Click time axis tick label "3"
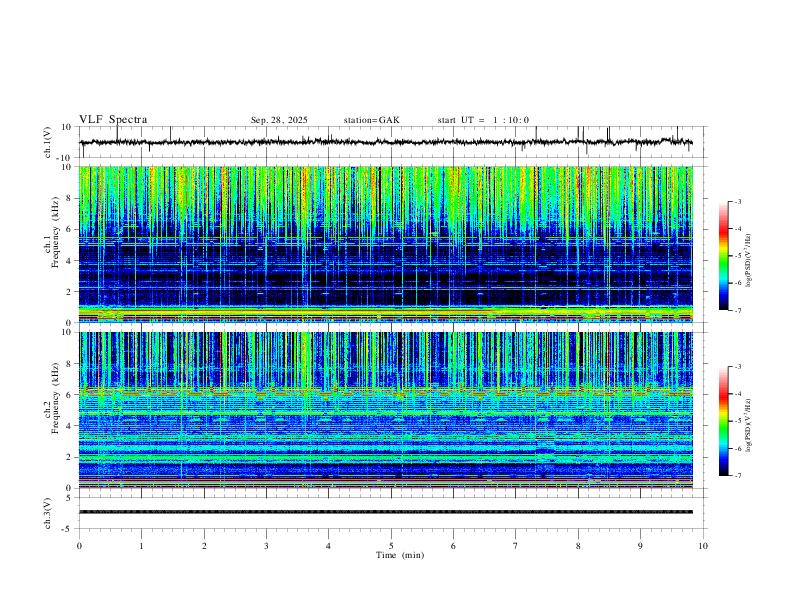The height and width of the screenshot is (612, 792). pyautogui.click(x=266, y=546)
